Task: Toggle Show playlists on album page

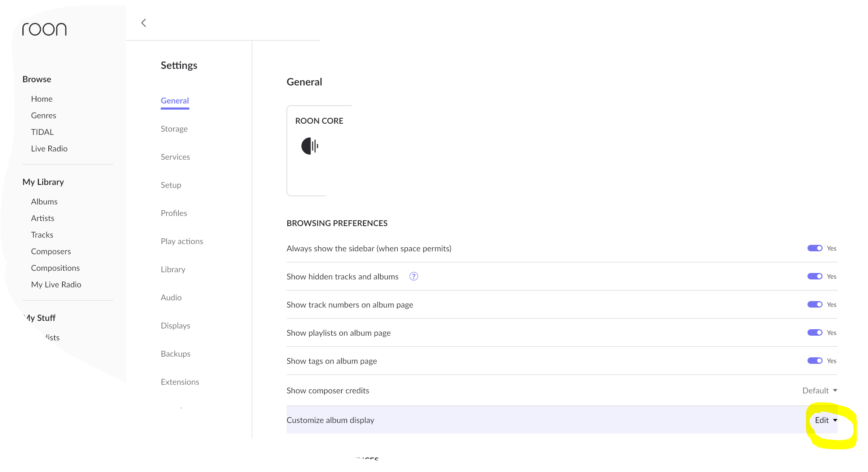Action: click(815, 333)
